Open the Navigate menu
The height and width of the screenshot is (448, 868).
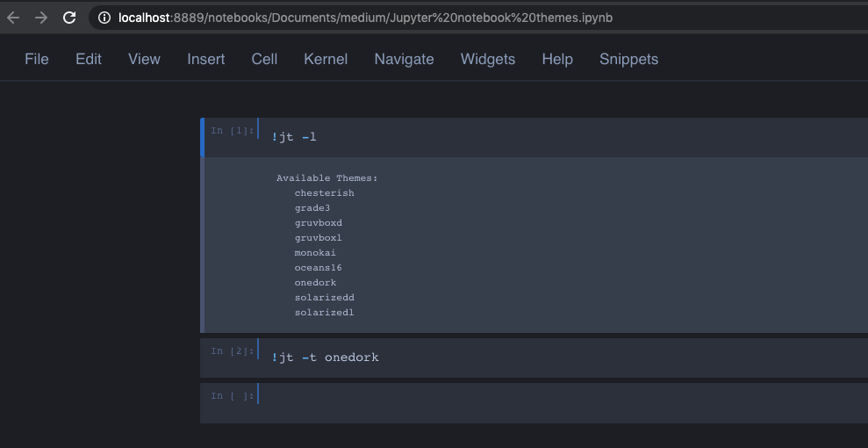click(404, 59)
